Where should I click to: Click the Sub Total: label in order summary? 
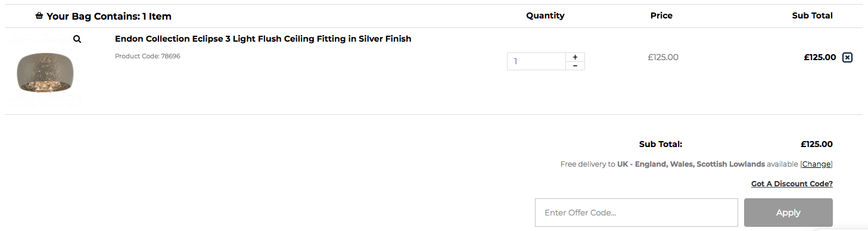click(661, 144)
